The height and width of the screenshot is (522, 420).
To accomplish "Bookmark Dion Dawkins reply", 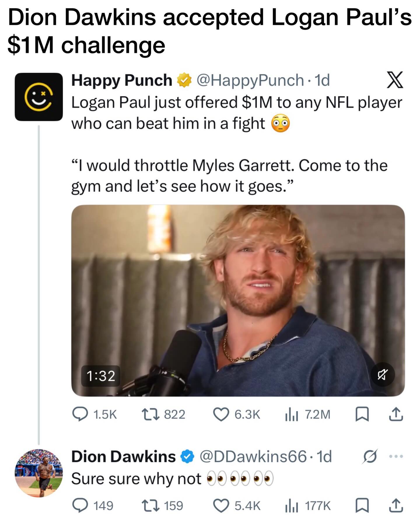I will (362, 506).
